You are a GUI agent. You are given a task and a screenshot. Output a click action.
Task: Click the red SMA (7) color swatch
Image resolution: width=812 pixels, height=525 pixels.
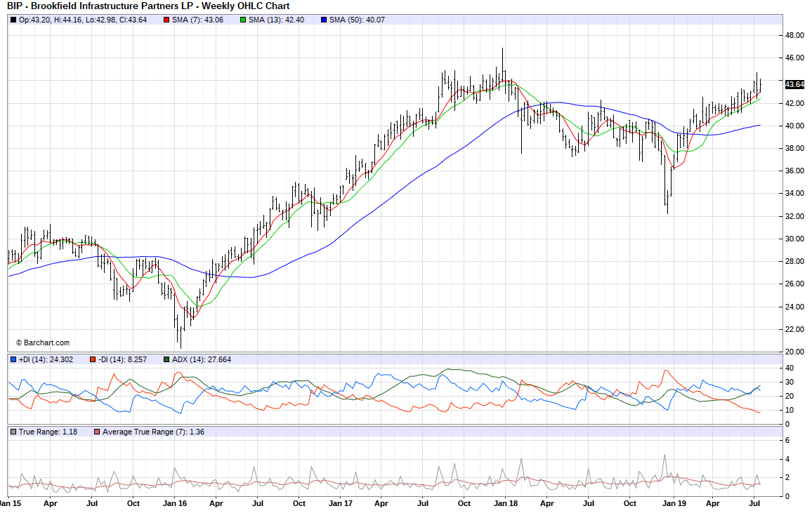(x=166, y=20)
